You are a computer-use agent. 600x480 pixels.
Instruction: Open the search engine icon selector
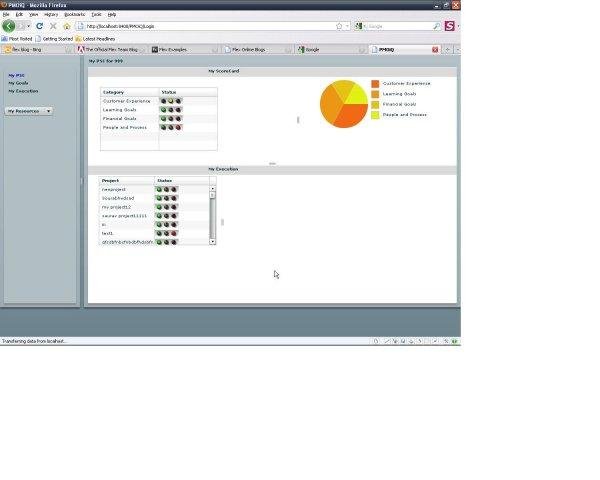[x=359, y=26]
